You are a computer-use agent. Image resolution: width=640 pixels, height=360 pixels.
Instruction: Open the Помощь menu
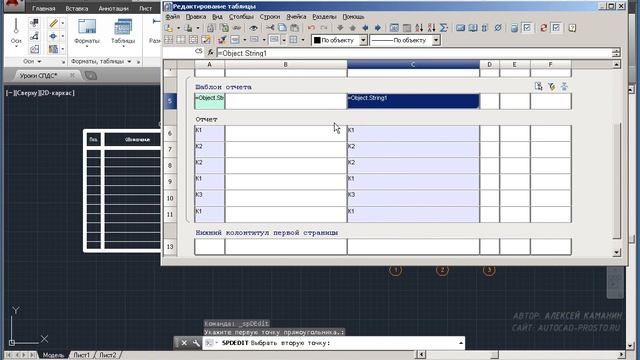353,17
